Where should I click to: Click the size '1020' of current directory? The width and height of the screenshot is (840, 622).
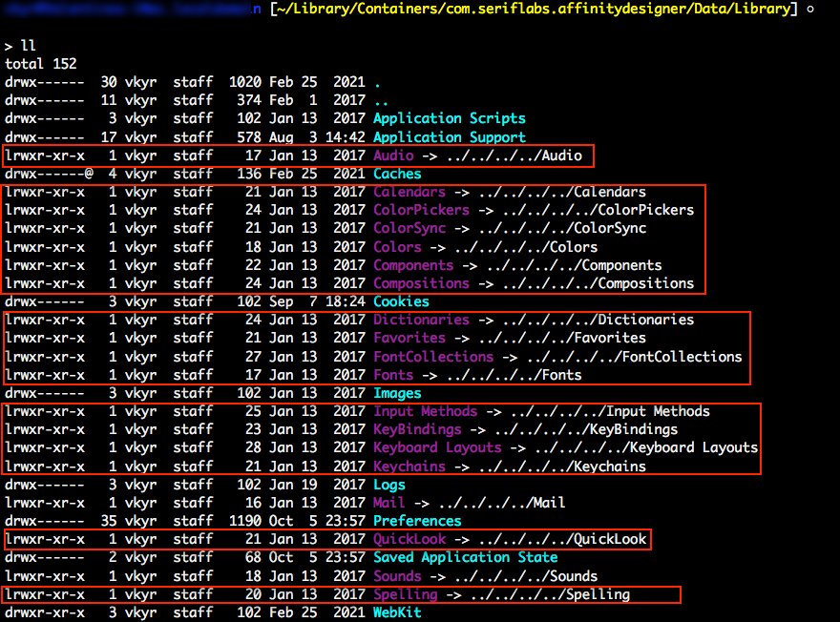pyautogui.click(x=244, y=82)
